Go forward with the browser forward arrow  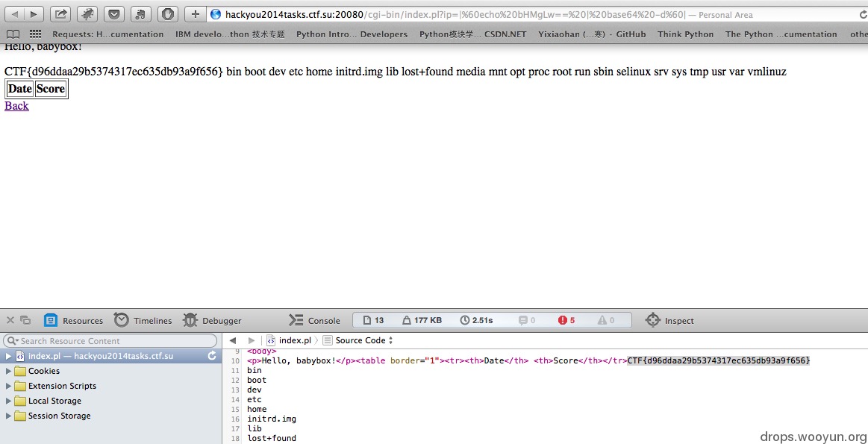coord(34,14)
